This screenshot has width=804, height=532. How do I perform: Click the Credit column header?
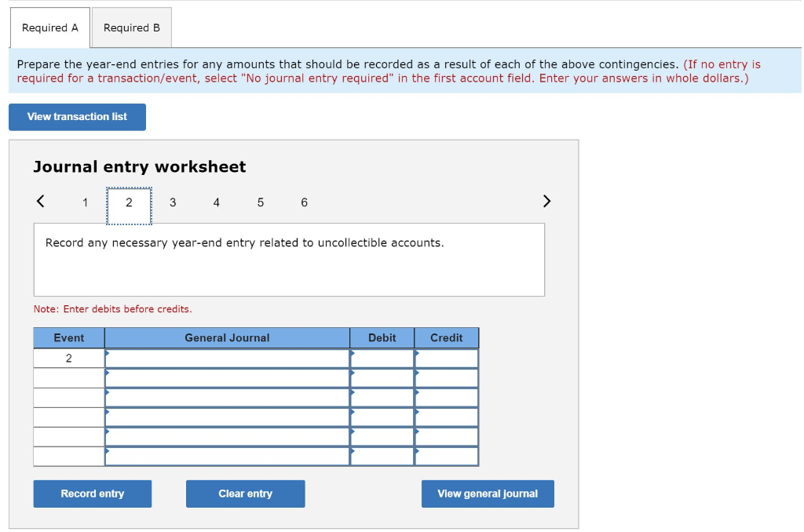point(447,337)
